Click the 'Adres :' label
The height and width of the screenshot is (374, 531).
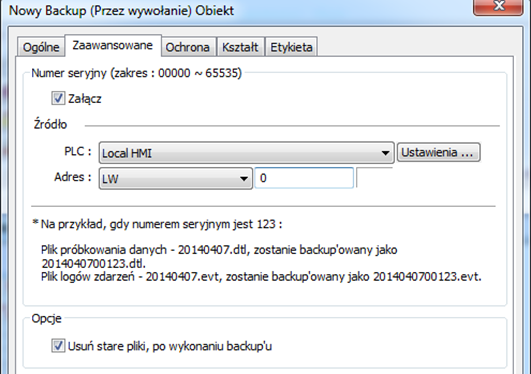point(73,177)
